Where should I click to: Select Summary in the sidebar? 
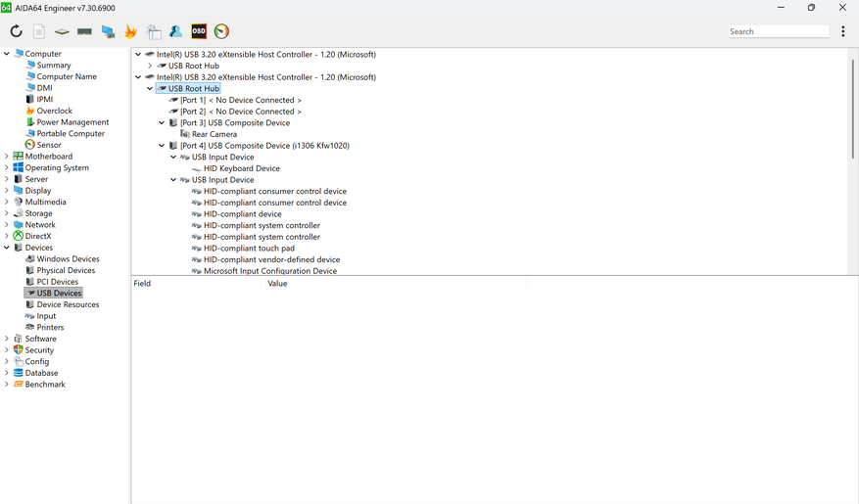54,66
